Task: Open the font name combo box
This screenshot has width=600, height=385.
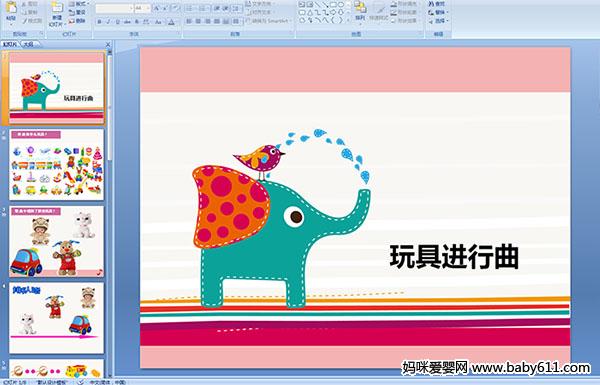Action: pos(114,8)
